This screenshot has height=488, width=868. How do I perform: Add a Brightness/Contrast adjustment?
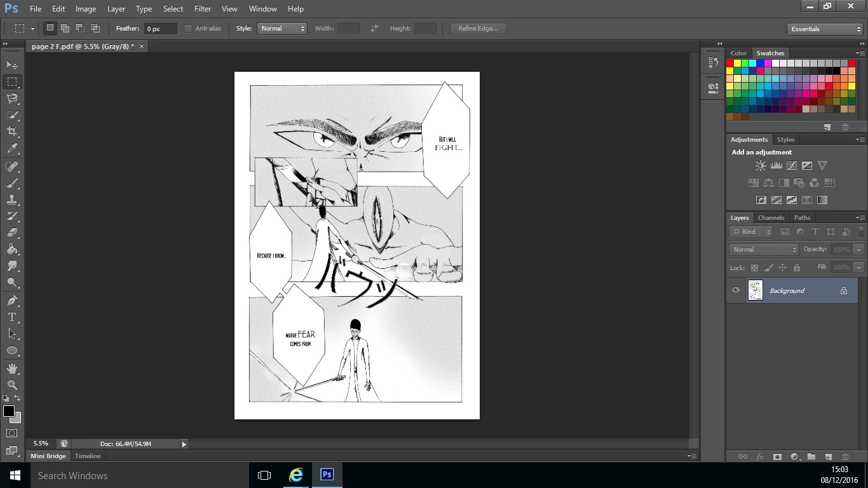[x=761, y=166]
